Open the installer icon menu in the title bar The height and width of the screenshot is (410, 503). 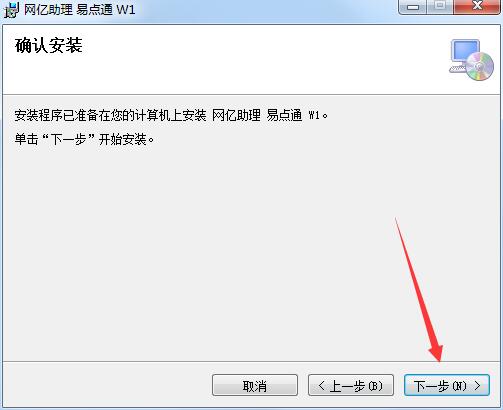[11, 9]
